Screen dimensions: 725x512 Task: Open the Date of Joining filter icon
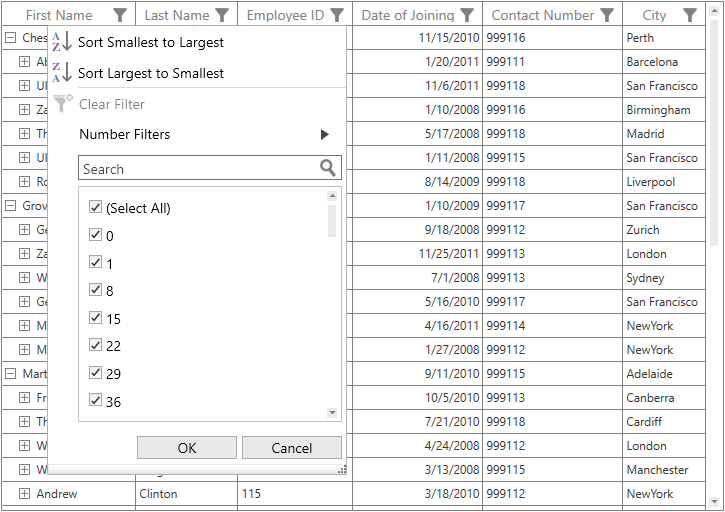click(x=467, y=15)
